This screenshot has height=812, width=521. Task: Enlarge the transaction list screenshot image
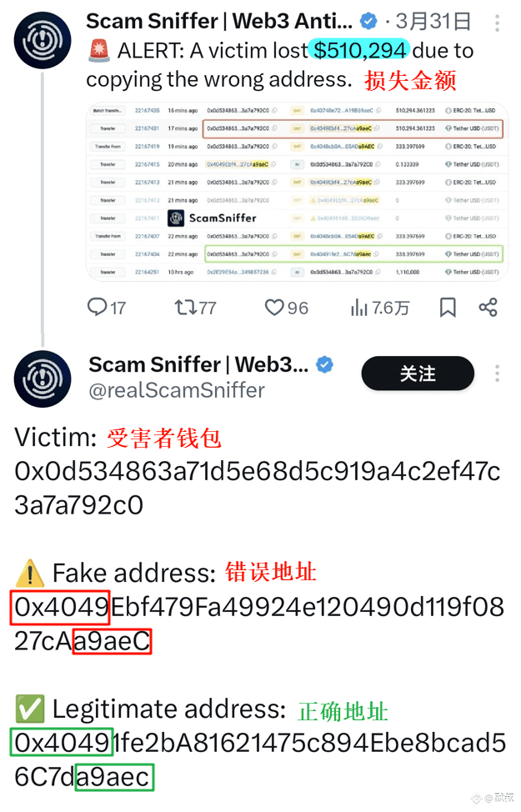(x=298, y=192)
